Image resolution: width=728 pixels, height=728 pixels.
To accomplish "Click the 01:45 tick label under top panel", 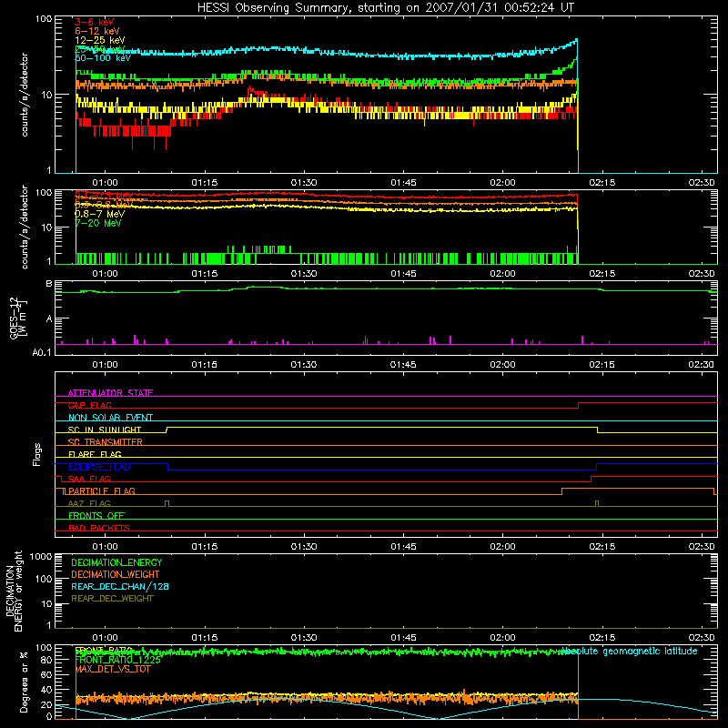I will click(x=403, y=183).
